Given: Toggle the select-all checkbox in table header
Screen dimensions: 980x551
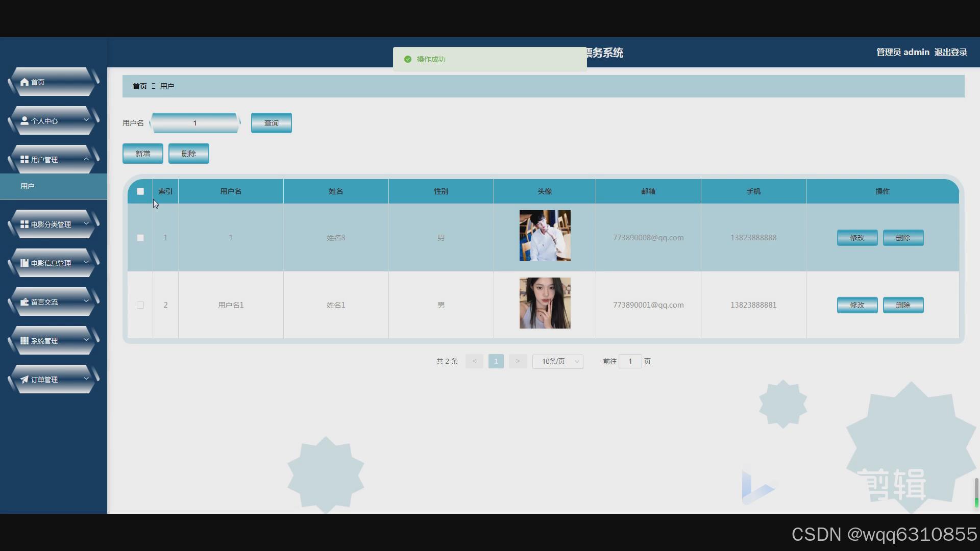Looking at the screenshot, I should coord(140,191).
